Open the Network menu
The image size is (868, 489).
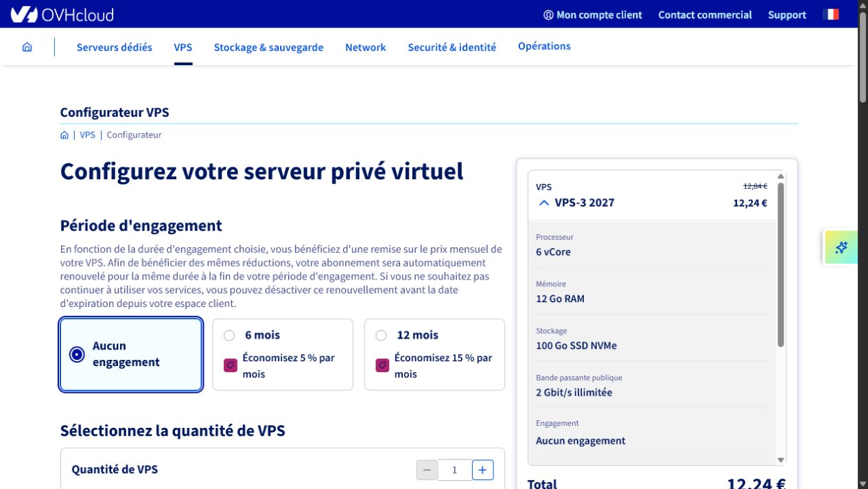[x=366, y=47]
